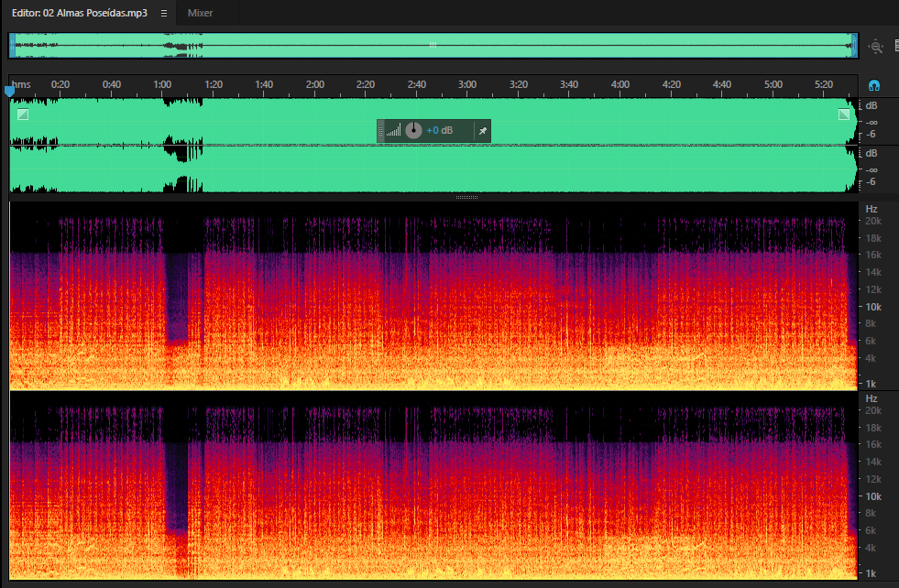
Task: Click the lower channel -6 amplitude label
Action: 871,181
